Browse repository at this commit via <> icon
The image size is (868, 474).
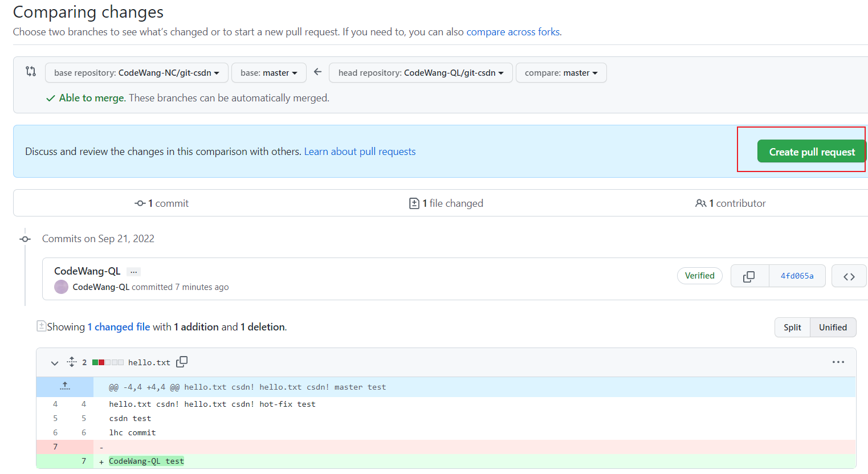[x=849, y=276]
